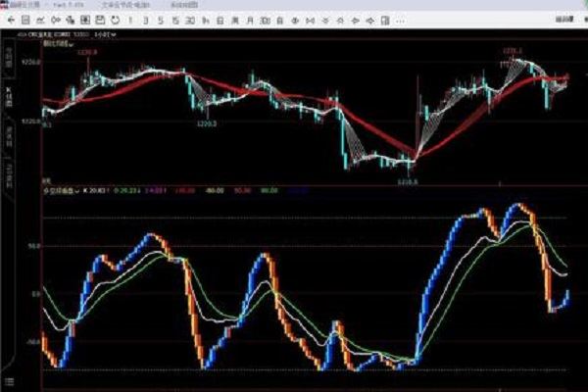Screen dimensions: 588x392
Task: Expand the lower oscillator indicator dropdown
Action: (76, 191)
